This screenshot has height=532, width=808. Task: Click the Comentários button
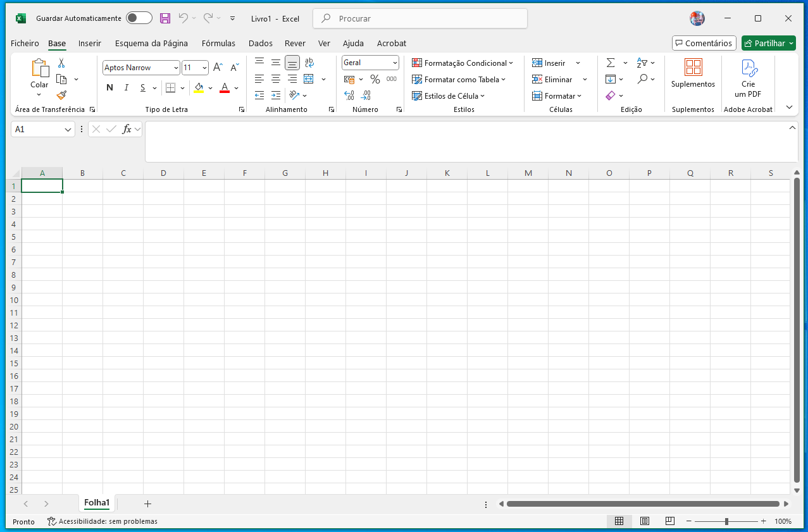[704, 43]
